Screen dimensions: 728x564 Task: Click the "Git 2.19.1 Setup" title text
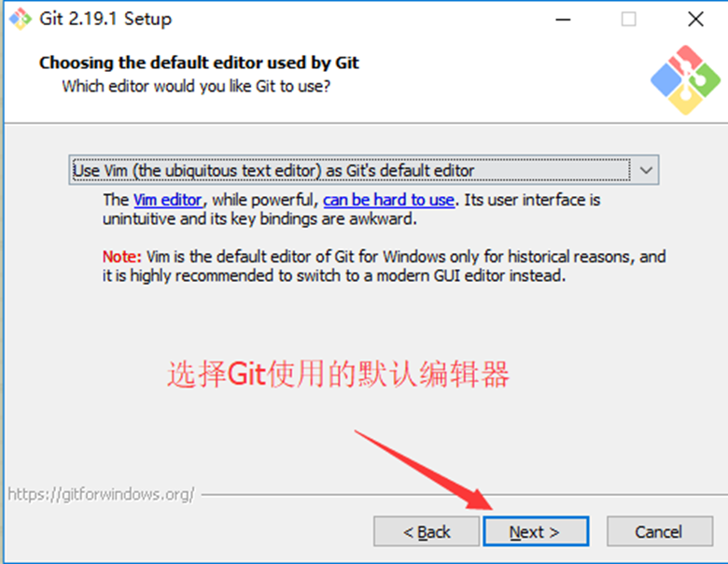pos(105,19)
